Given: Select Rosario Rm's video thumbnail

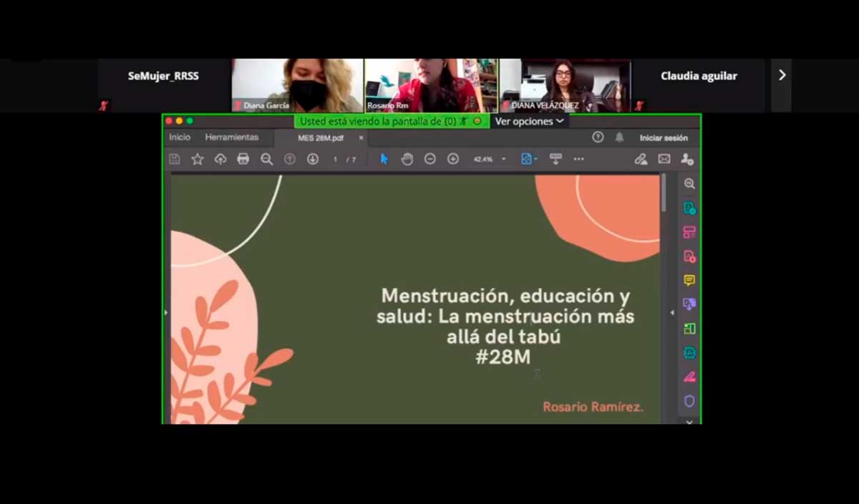Looking at the screenshot, I should coord(431,86).
